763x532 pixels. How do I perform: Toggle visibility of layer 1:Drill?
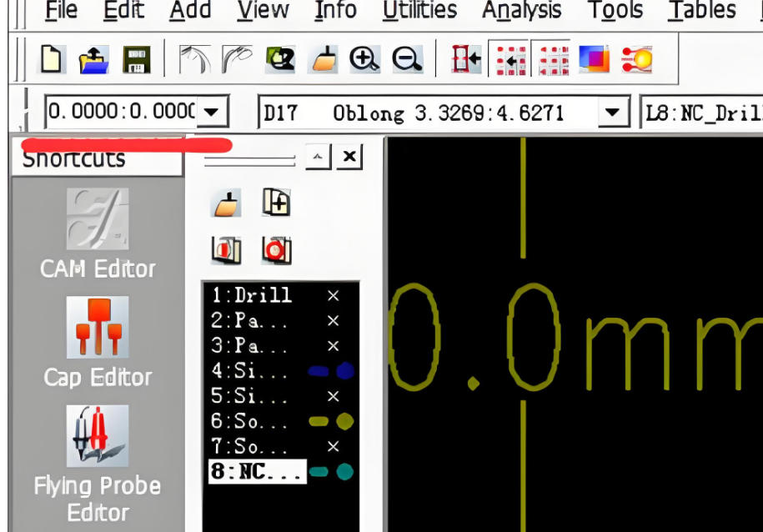[333, 295]
